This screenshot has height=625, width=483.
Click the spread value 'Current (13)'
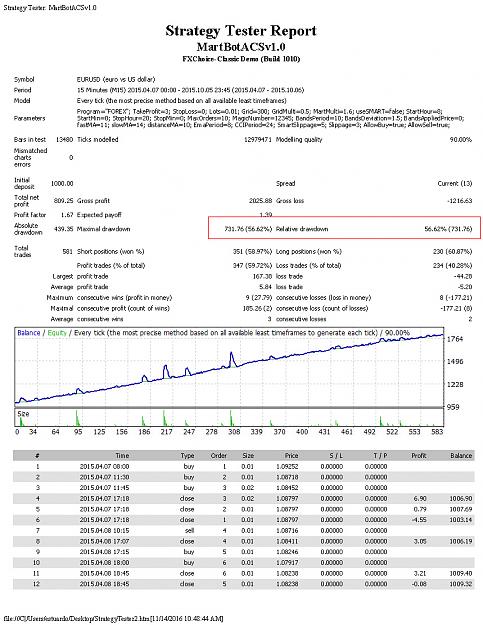(x=455, y=183)
